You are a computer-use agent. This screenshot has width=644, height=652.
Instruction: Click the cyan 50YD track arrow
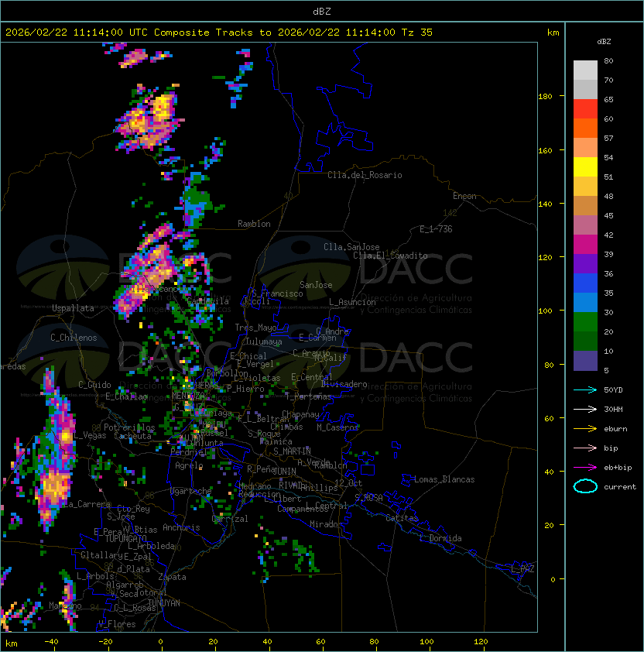coord(585,389)
